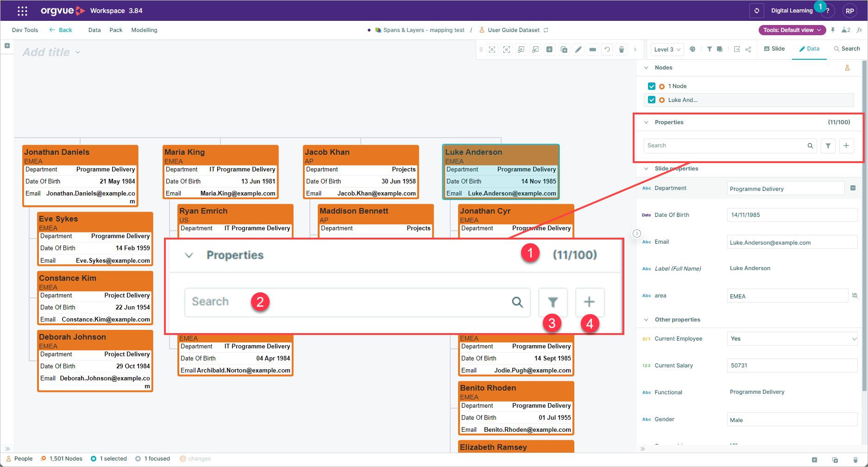Switch to the Search tab
The width and height of the screenshot is (868, 467).
click(847, 49)
